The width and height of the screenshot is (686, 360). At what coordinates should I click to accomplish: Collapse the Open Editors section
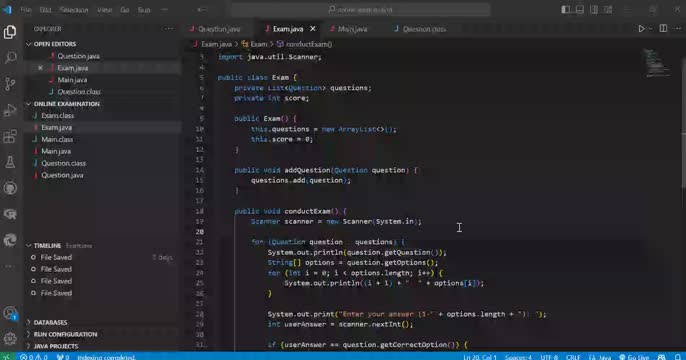(55, 44)
